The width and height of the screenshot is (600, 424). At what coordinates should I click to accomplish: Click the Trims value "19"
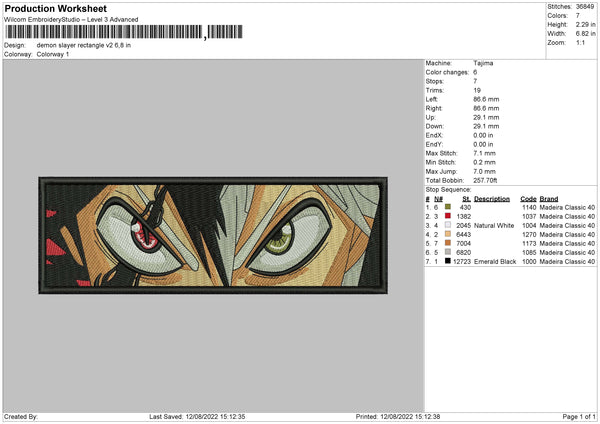(x=477, y=90)
